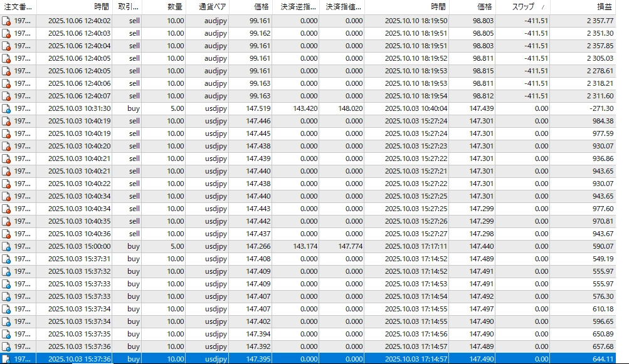Sort by the 決済指値 take profit header

[x=342, y=7]
